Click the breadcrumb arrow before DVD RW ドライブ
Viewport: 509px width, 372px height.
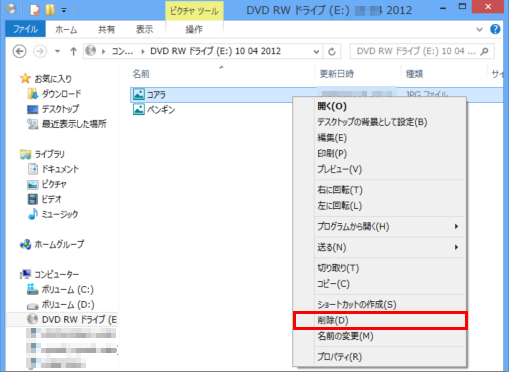(143, 51)
